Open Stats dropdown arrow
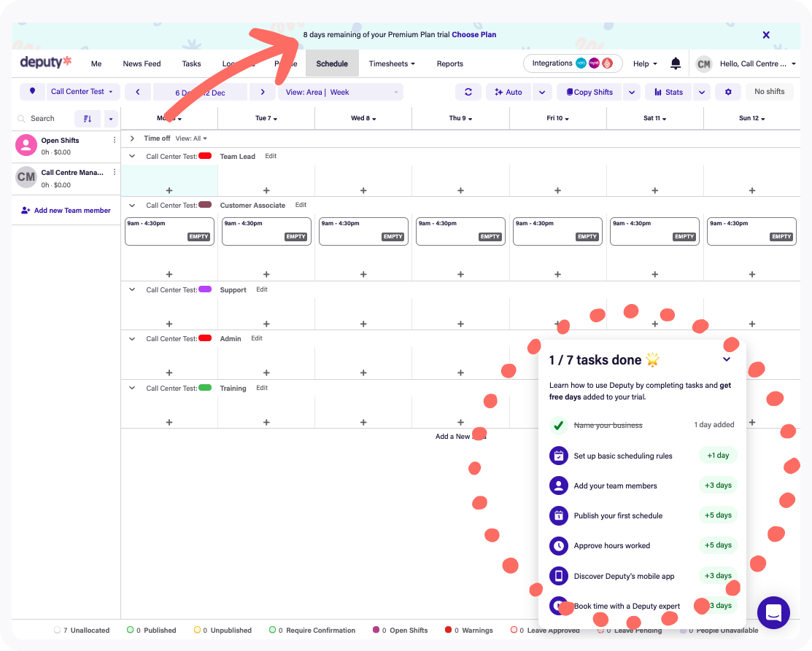The width and height of the screenshot is (812, 651). tap(702, 92)
